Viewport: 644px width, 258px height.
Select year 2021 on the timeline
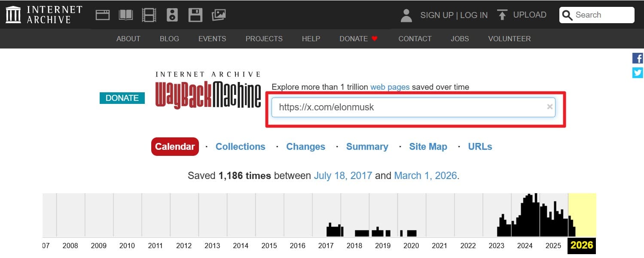coord(440,246)
